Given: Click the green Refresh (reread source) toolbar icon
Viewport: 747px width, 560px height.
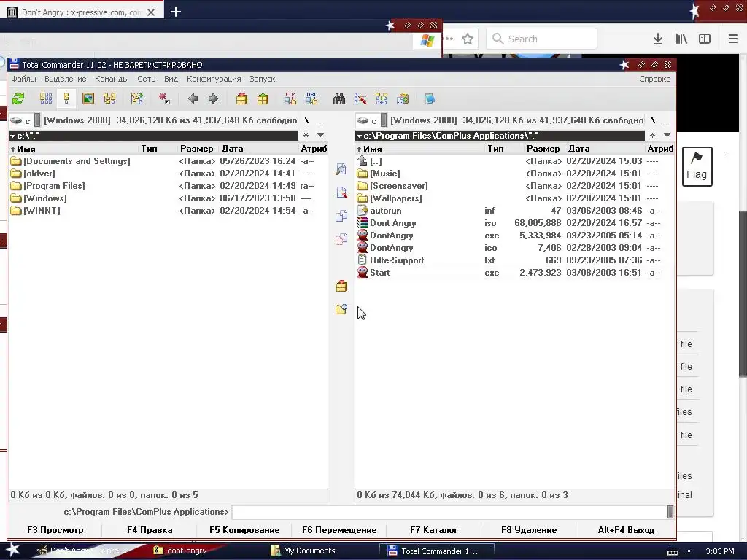Looking at the screenshot, I should coord(18,98).
